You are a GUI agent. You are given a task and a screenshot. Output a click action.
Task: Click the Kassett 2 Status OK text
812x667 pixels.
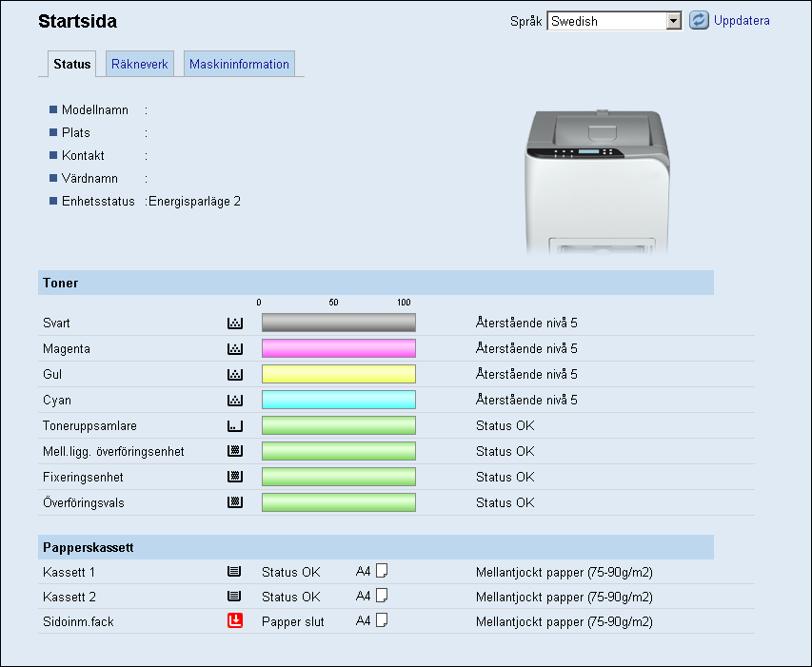pyautogui.click(x=291, y=598)
